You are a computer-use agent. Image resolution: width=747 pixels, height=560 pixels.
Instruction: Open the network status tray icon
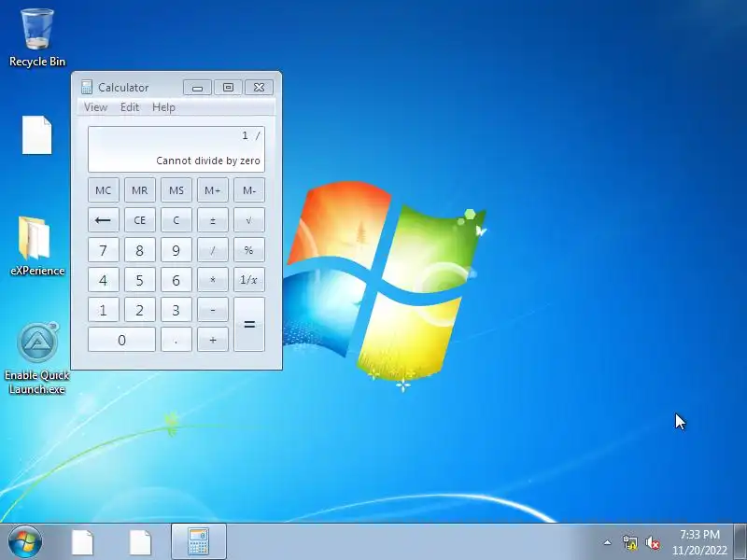(x=630, y=542)
